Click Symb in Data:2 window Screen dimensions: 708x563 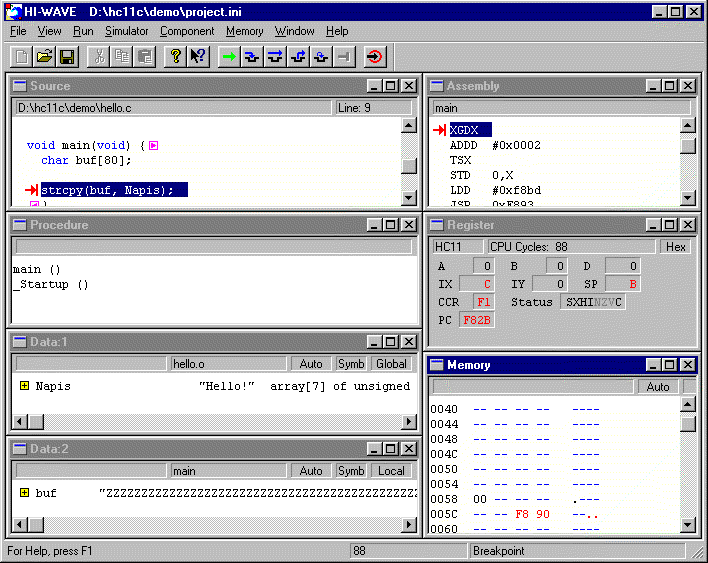351,471
